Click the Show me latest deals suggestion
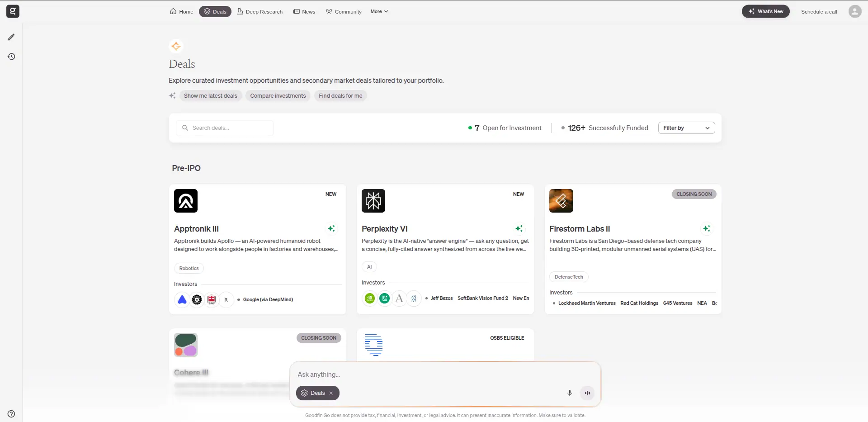Viewport: 868px width, 422px height. (x=210, y=95)
